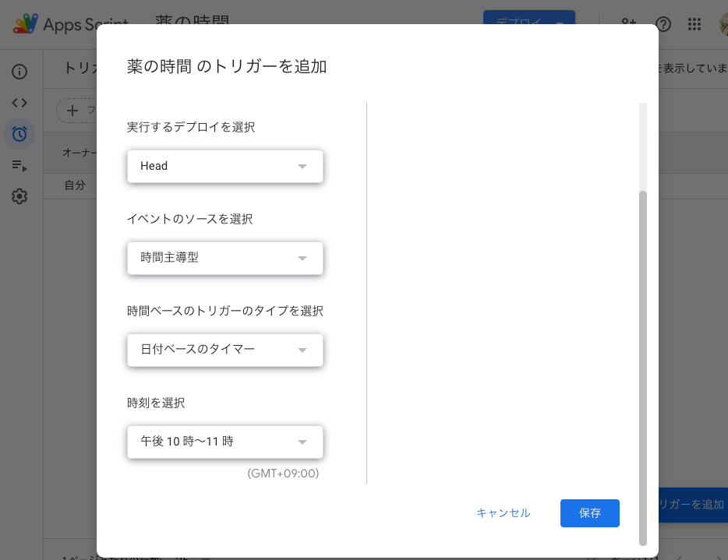Open Project Settings gear icon
Screen dimensions: 728x560
tap(19, 196)
